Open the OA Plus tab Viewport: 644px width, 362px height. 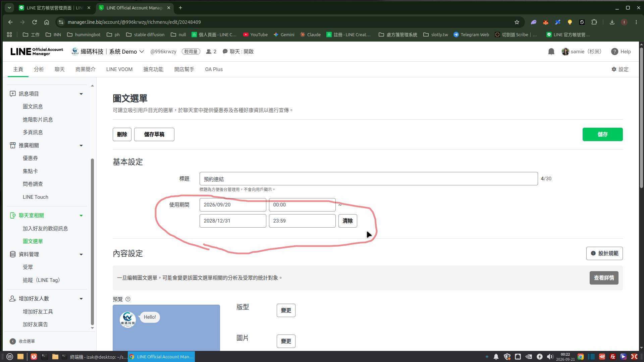tap(214, 69)
